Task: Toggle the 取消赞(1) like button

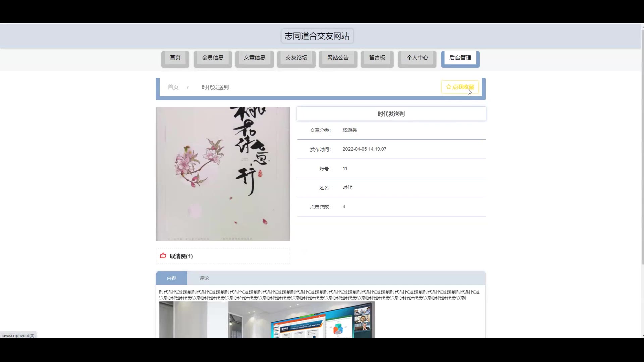Action: coord(181,256)
